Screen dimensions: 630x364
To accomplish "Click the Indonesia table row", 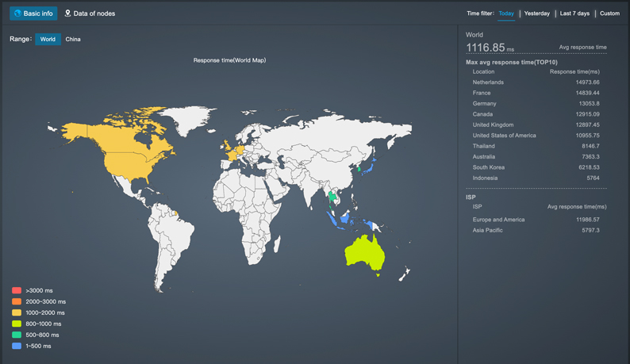I will click(536, 178).
